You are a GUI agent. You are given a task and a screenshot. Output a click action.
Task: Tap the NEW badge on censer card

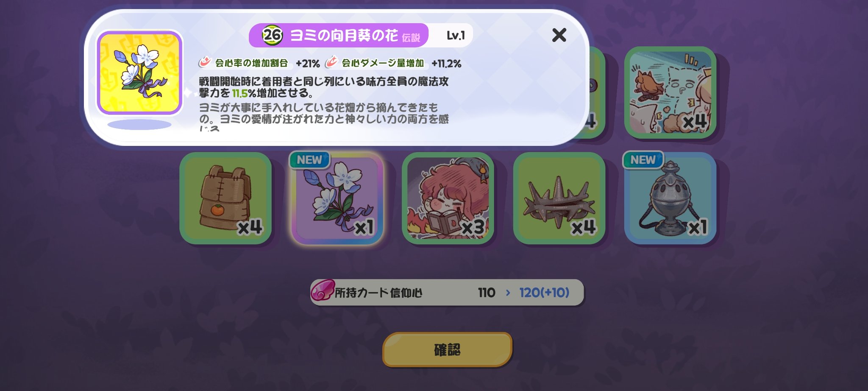tap(643, 160)
